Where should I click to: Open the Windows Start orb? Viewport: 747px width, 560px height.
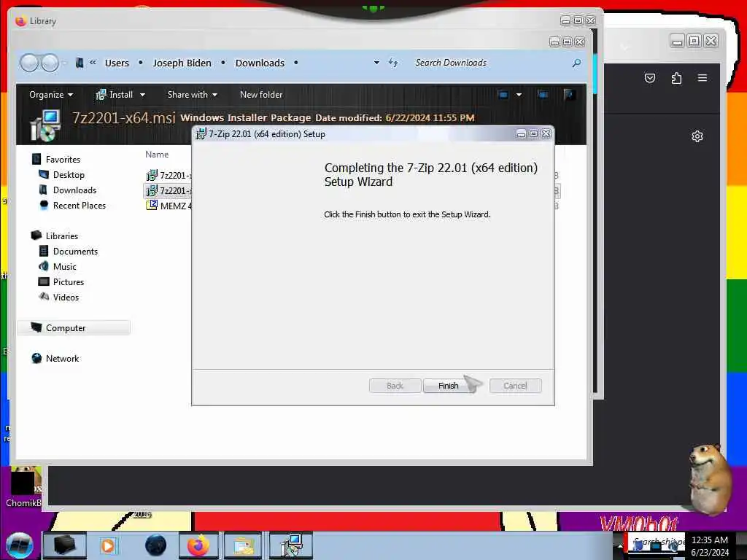pyautogui.click(x=20, y=545)
